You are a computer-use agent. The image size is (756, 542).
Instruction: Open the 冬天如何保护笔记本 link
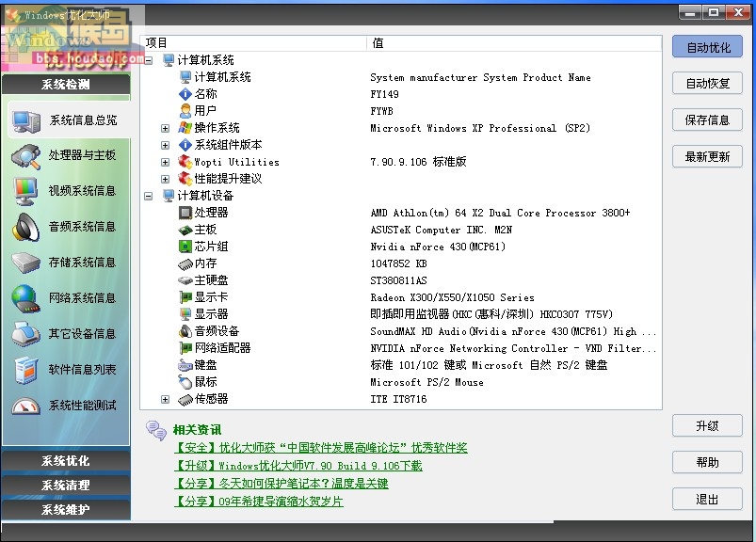[x=281, y=484]
